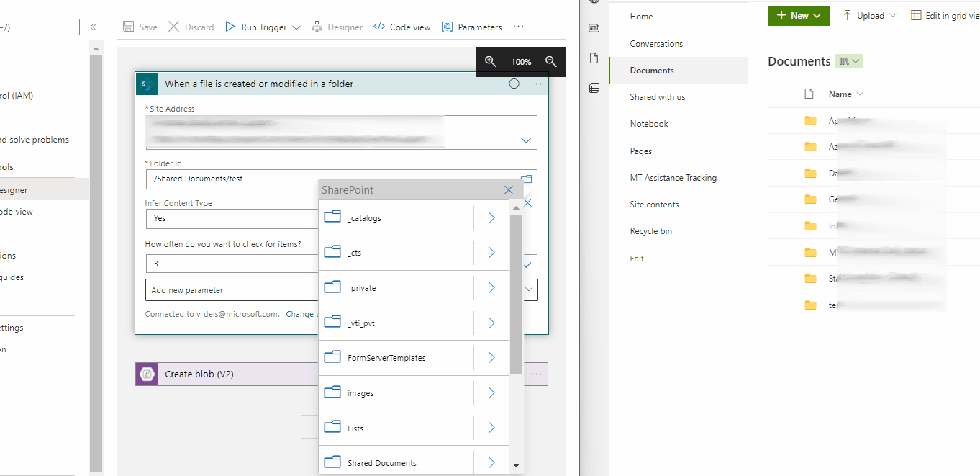Zoom out with the magnifier minus icon
The height and width of the screenshot is (476, 980).
click(x=550, y=62)
